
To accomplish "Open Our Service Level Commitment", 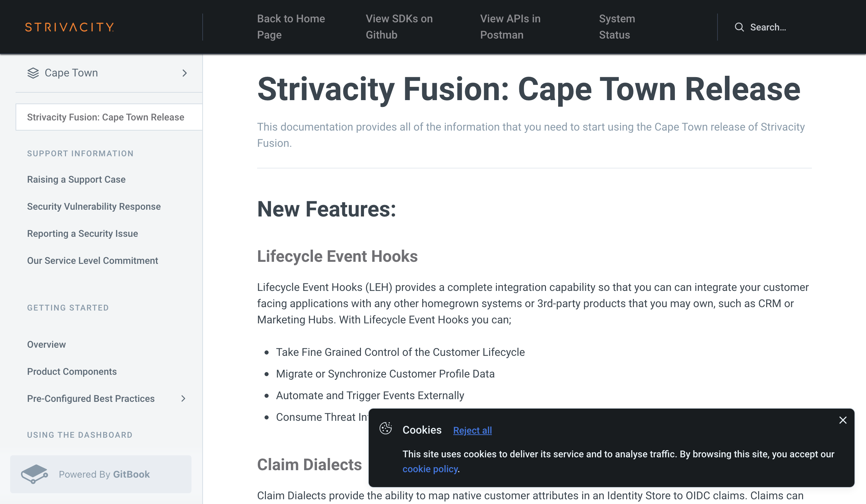I will 92,260.
